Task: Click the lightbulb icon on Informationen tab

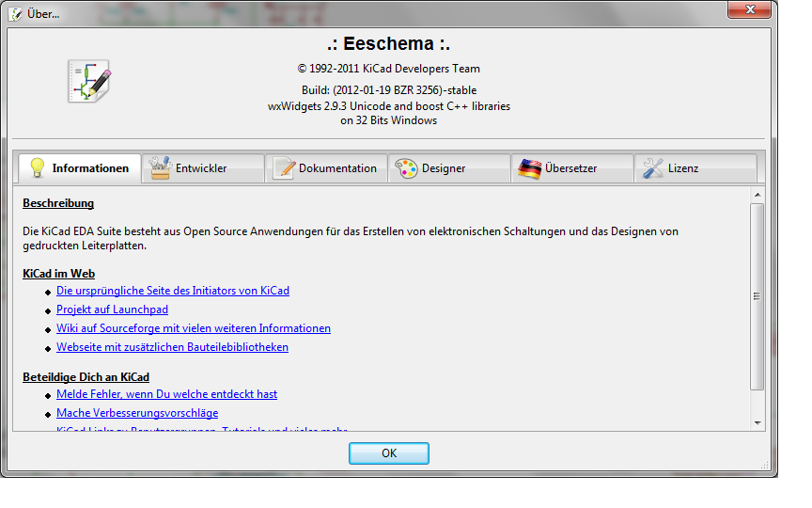Action: (38, 168)
